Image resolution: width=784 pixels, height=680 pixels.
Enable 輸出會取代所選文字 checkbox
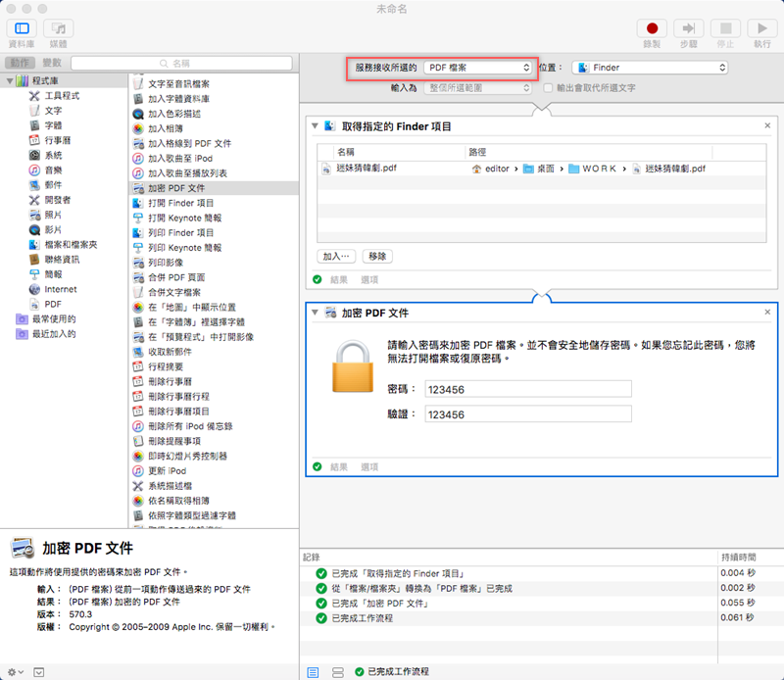(549, 88)
